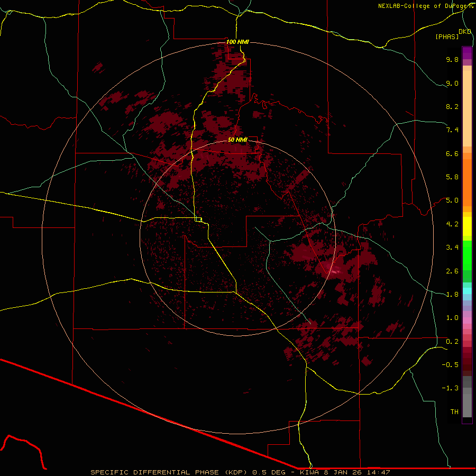Click the 0.2 scale value label

[452, 341]
